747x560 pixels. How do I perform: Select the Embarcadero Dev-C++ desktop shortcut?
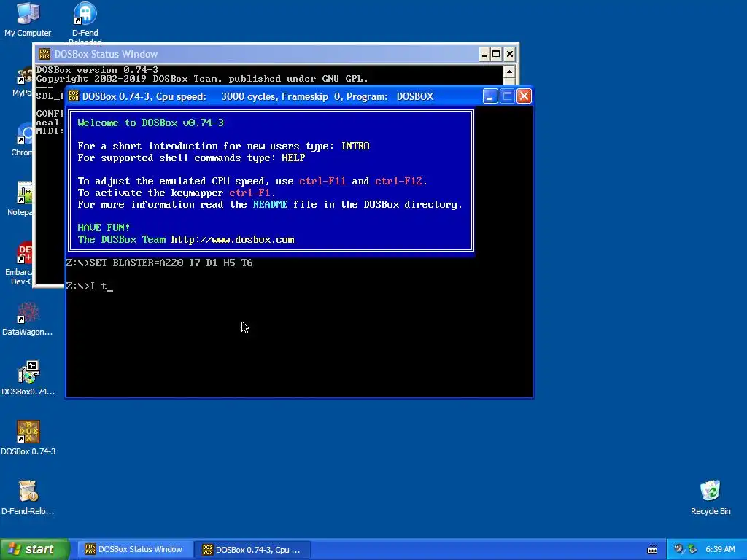pyautogui.click(x=19, y=263)
